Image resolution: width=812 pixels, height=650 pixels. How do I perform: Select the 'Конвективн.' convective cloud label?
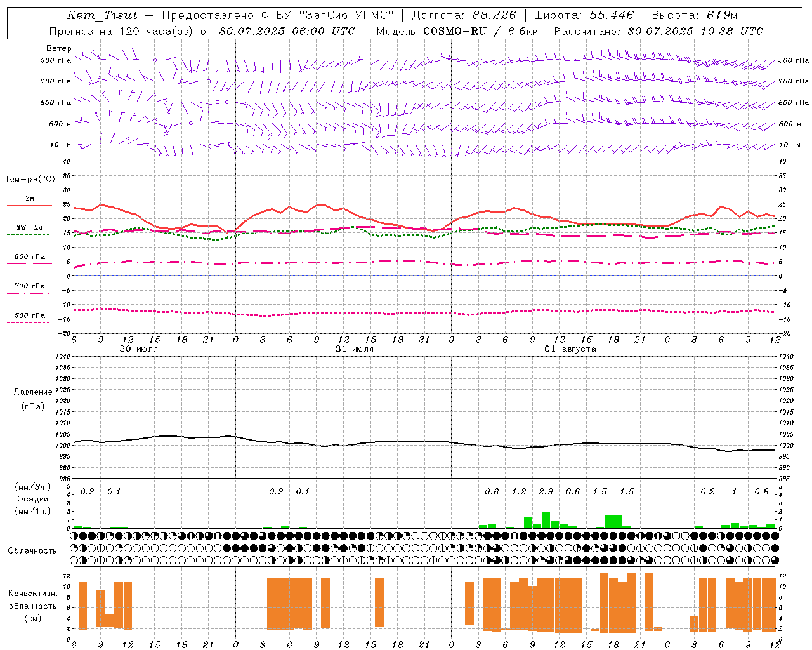[33, 593]
